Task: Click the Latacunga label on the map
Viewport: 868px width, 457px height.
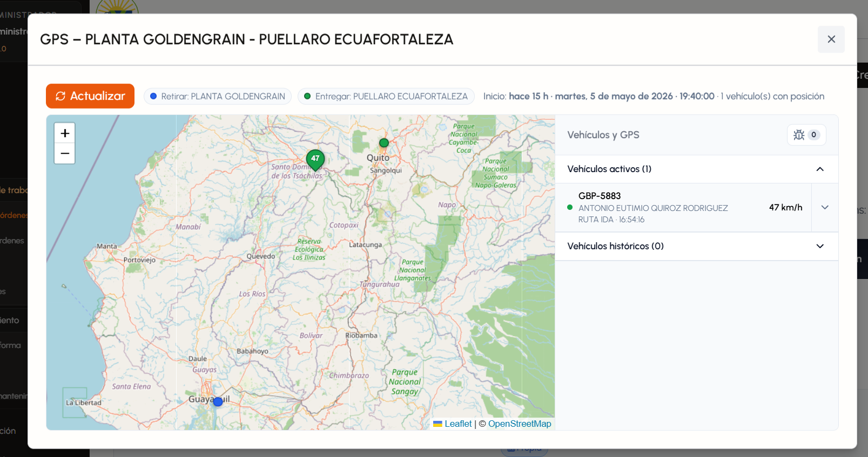Action: [365, 245]
